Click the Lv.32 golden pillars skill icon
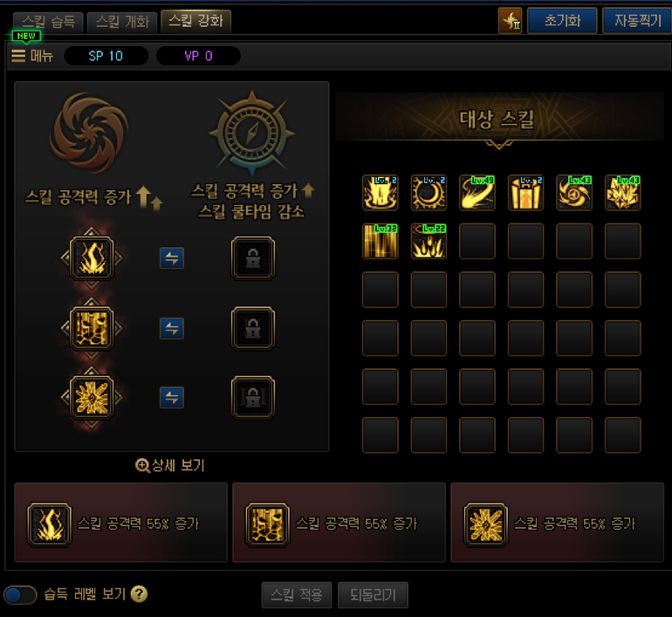 [x=381, y=241]
